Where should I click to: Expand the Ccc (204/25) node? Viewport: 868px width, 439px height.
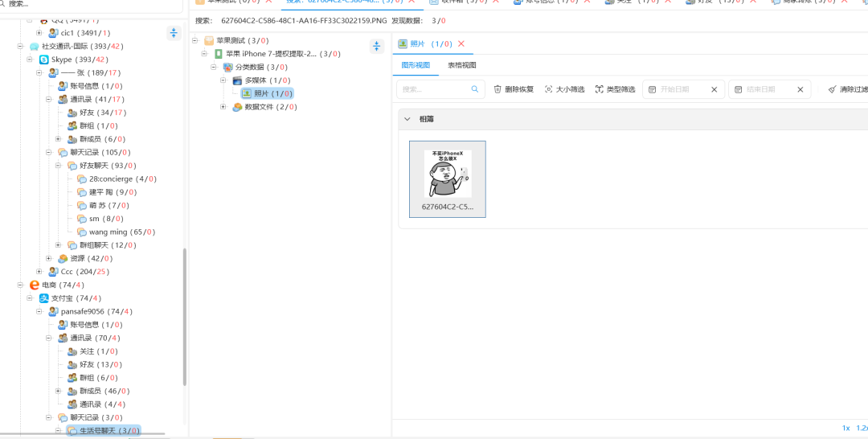coord(39,272)
